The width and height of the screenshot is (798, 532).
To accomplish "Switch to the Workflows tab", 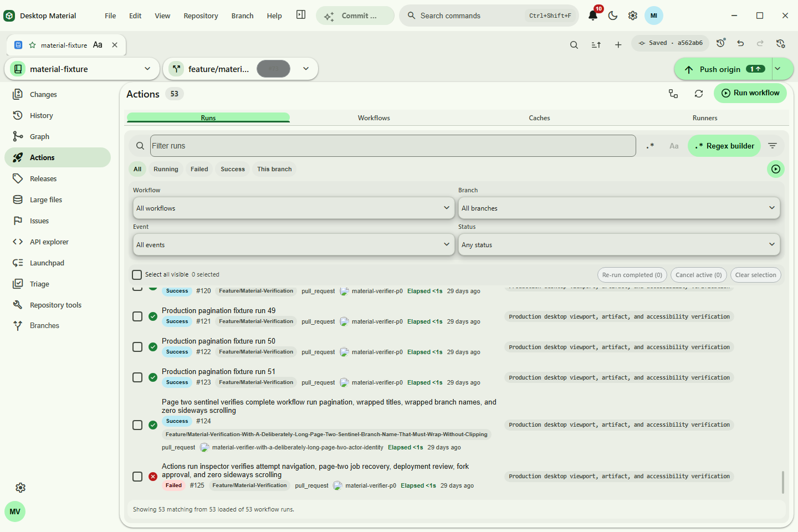I will point(374,117).
